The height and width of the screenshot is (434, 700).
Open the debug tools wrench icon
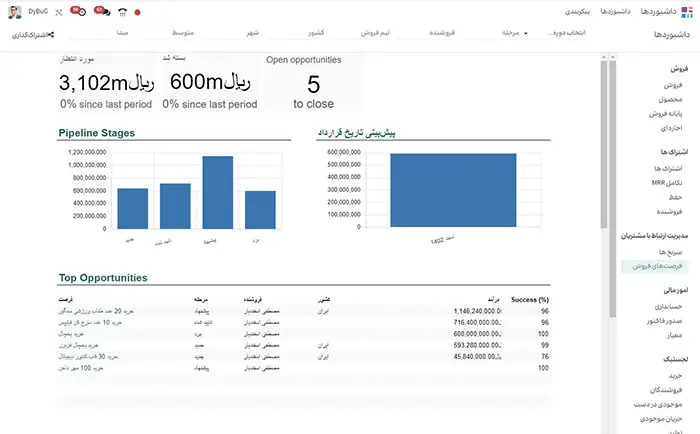click(59, 13)
